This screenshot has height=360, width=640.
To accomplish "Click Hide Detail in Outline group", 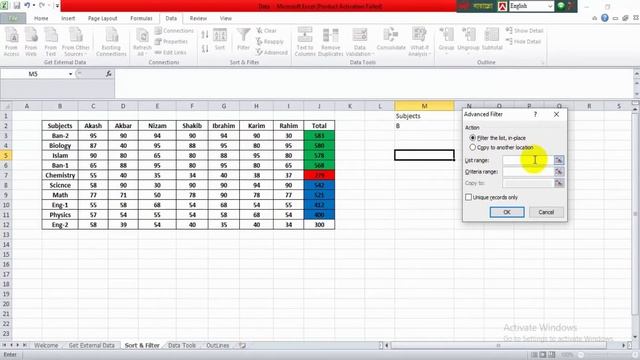I will point(523,42).
